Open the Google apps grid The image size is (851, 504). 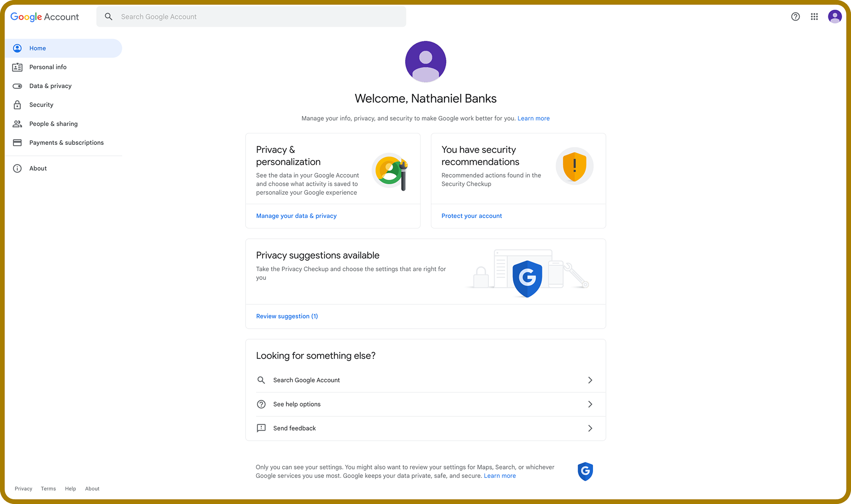point(814,17)
